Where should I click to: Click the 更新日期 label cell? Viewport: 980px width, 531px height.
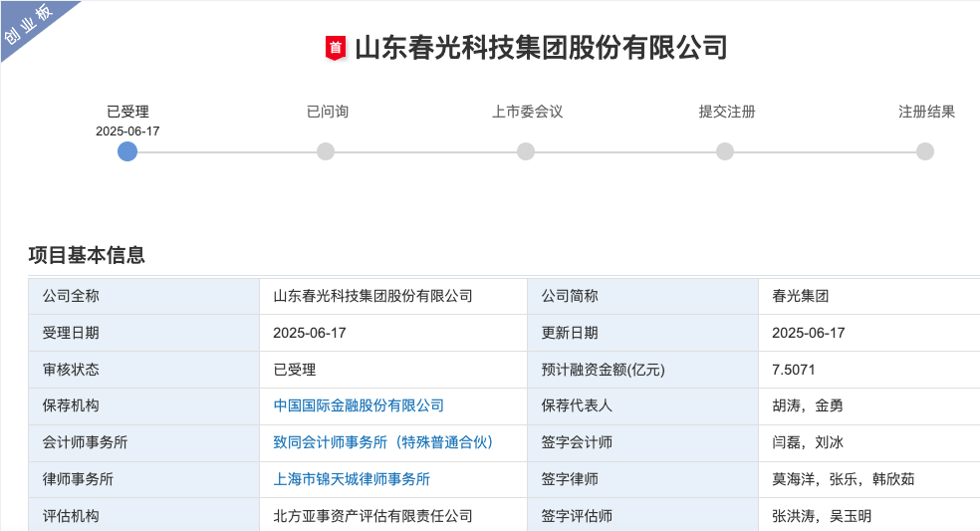(x=642, y=333)
